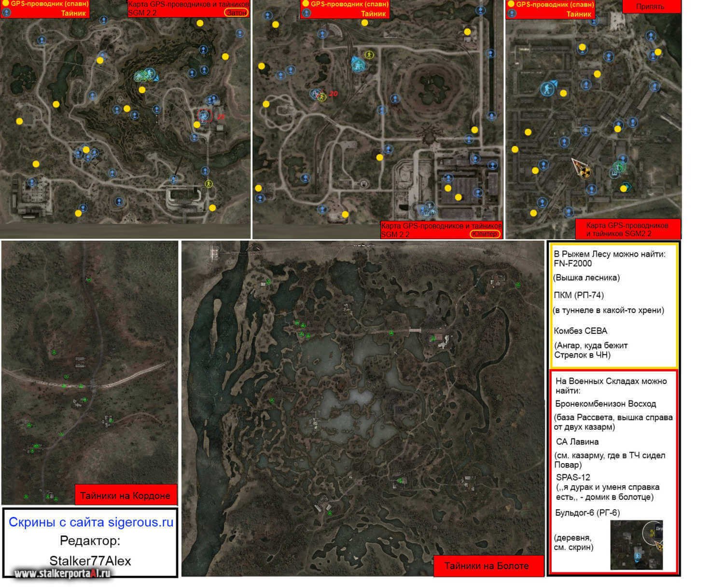Click the yellow-green stalker icon near red number 20
The width and height of the screenshot is (724, 588).
click(x=322, y=97)
